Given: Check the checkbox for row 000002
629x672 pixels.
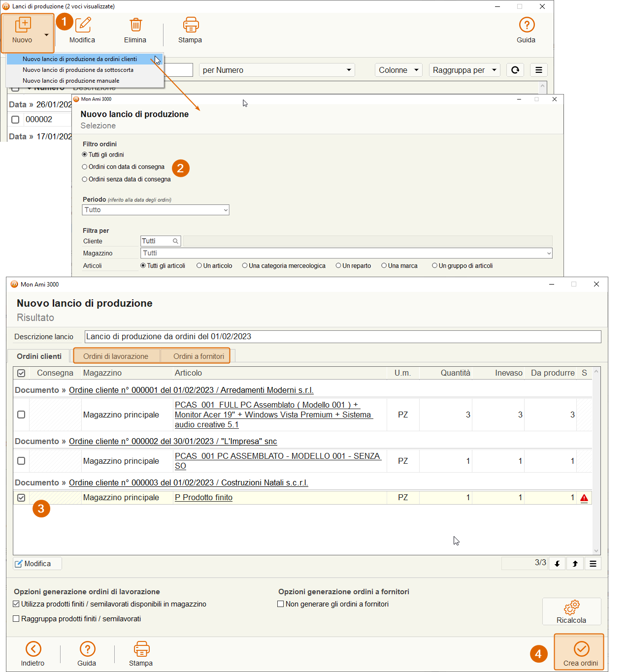Looking at the screenshot, I should click(15, 120).
